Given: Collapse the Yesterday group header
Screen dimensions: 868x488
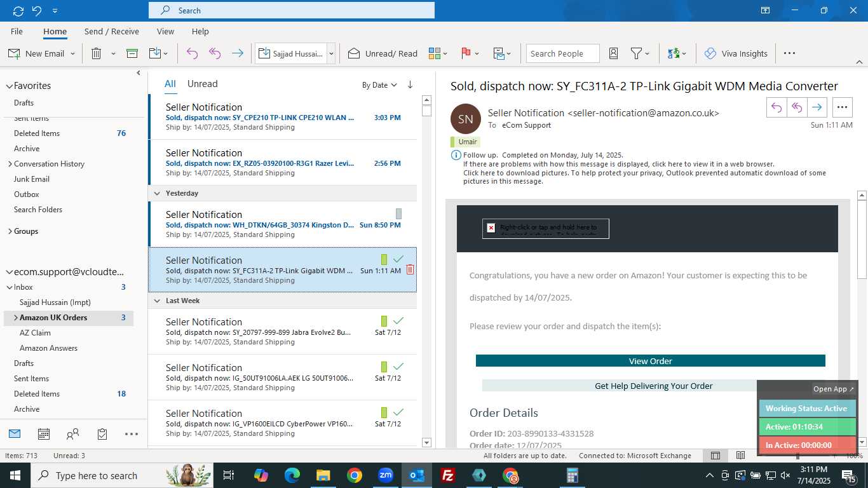Looking at the screenshot, I should [156, 193].
